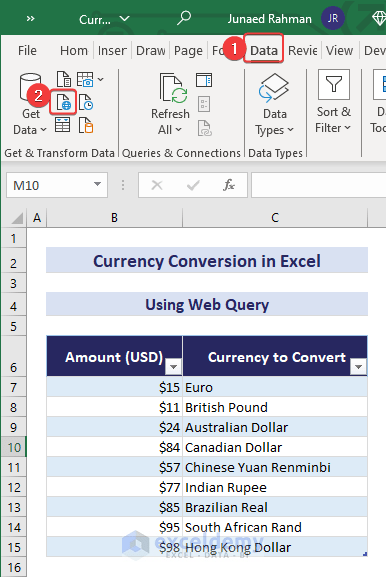
Task: Switch to the View tab
Action: (339, 50)
